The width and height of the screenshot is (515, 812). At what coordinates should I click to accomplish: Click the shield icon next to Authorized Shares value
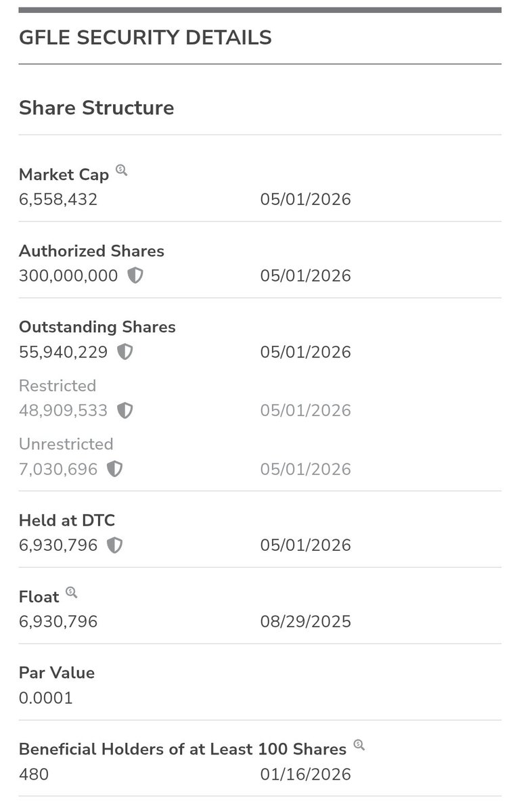pyautogui.click(x=135, y=275)
